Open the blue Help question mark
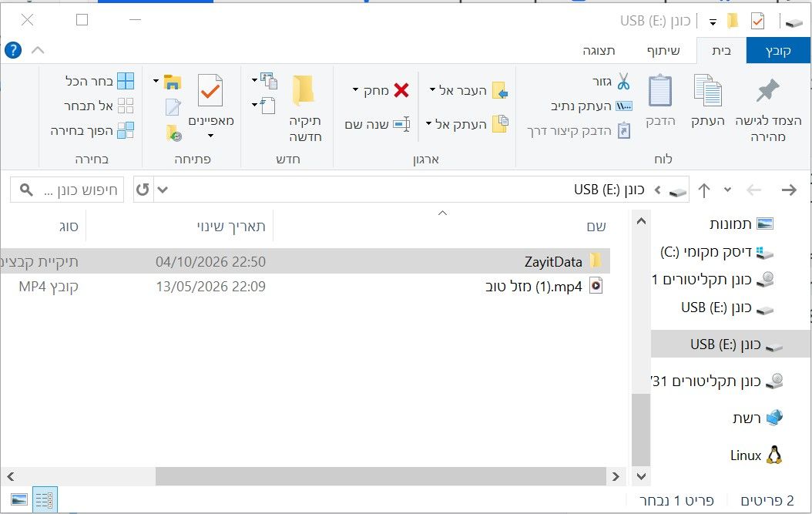 coord(13,50)
